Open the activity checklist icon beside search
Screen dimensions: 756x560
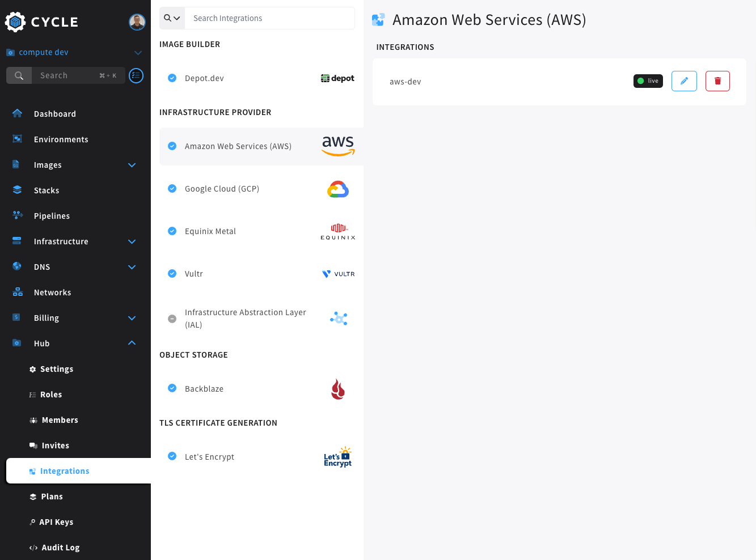(x=136, y=75)
